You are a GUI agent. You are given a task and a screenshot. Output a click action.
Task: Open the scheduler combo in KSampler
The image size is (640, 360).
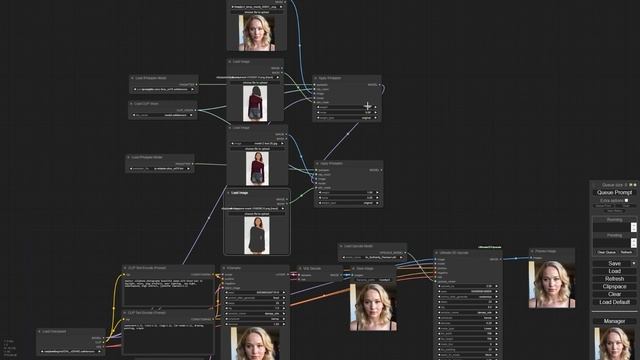point(256,319)
